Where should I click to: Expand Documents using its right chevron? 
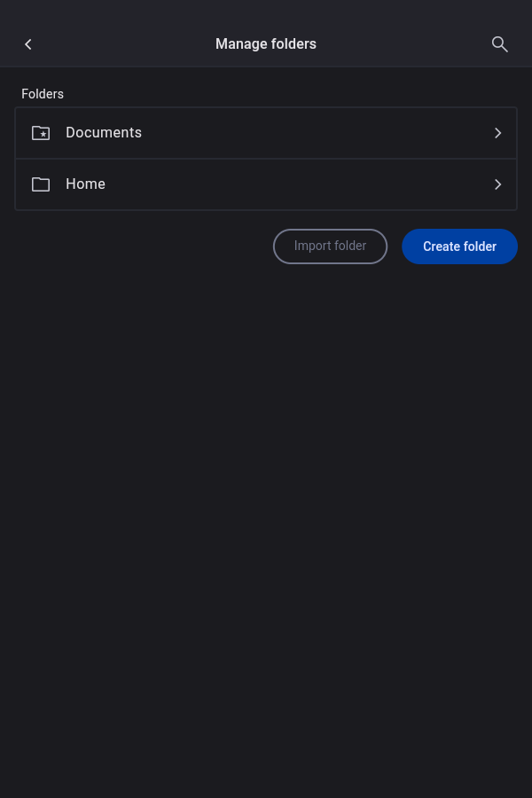point(498,133)
